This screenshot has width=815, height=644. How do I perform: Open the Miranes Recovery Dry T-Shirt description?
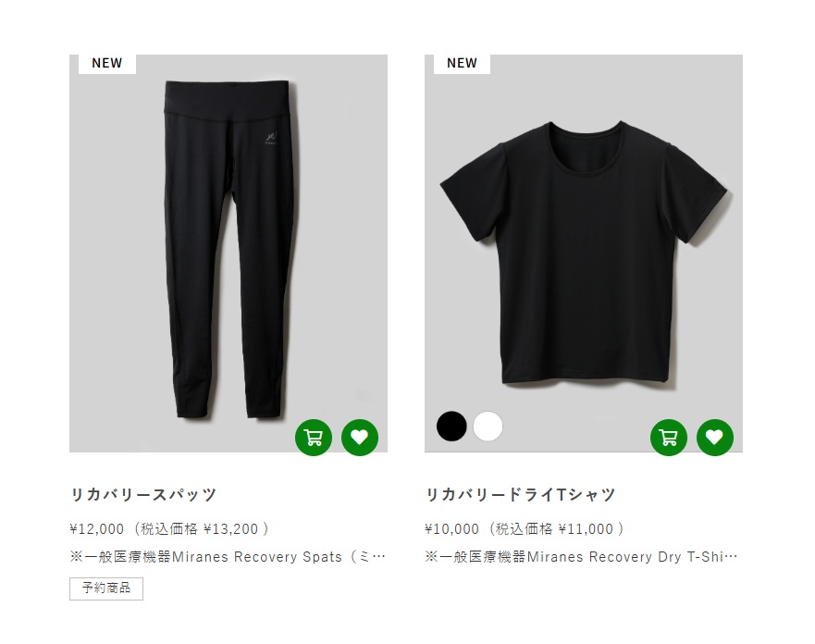[x=581, y=557]
